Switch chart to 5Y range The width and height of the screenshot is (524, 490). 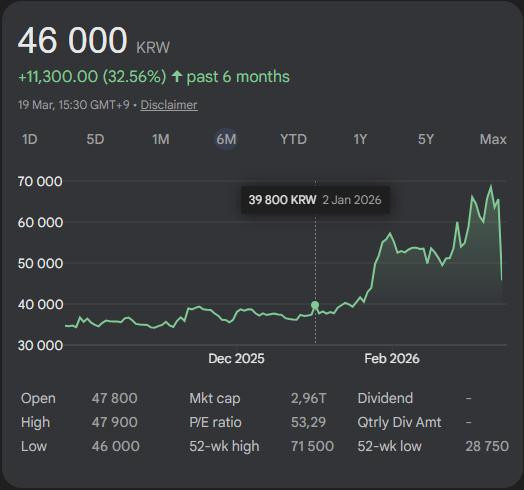[426, 139]
